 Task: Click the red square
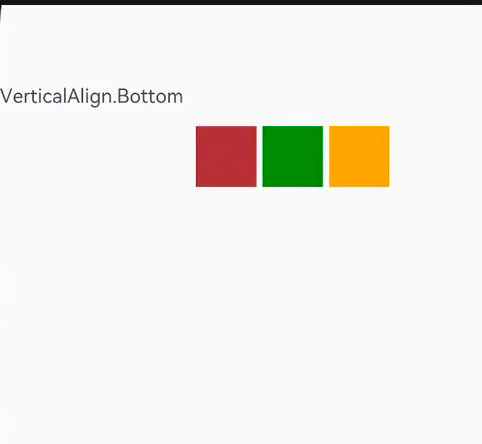tap(226, 156)
